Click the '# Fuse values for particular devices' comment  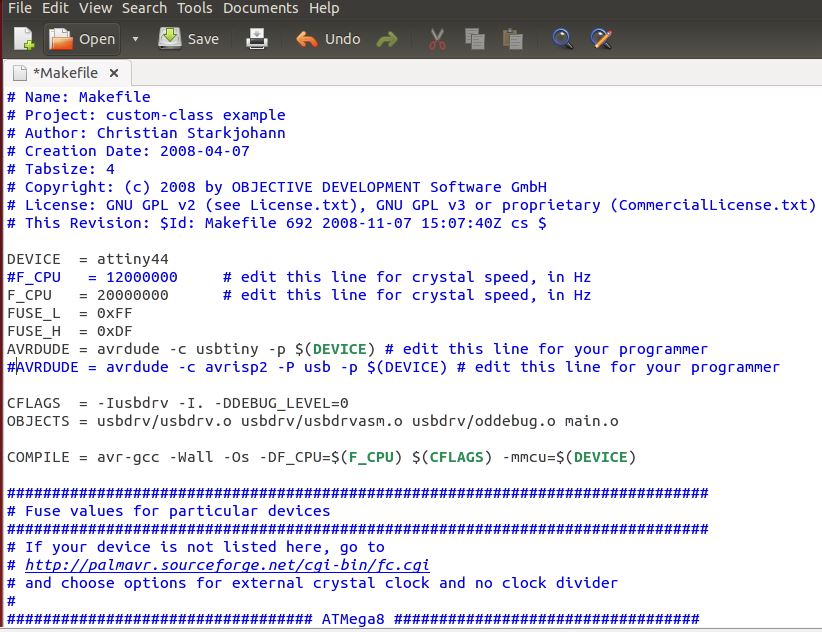(x=169, y=511)
